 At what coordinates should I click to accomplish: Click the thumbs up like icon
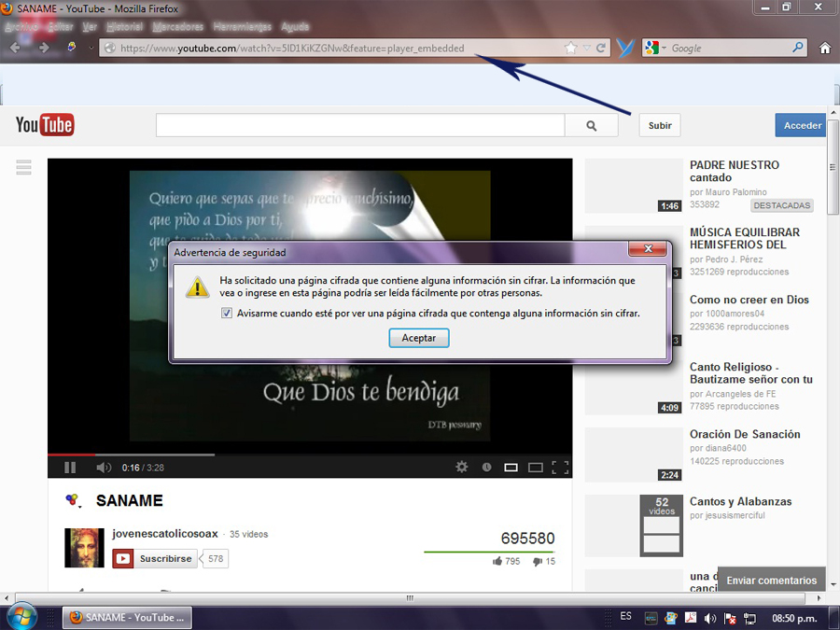coord(497,561)
